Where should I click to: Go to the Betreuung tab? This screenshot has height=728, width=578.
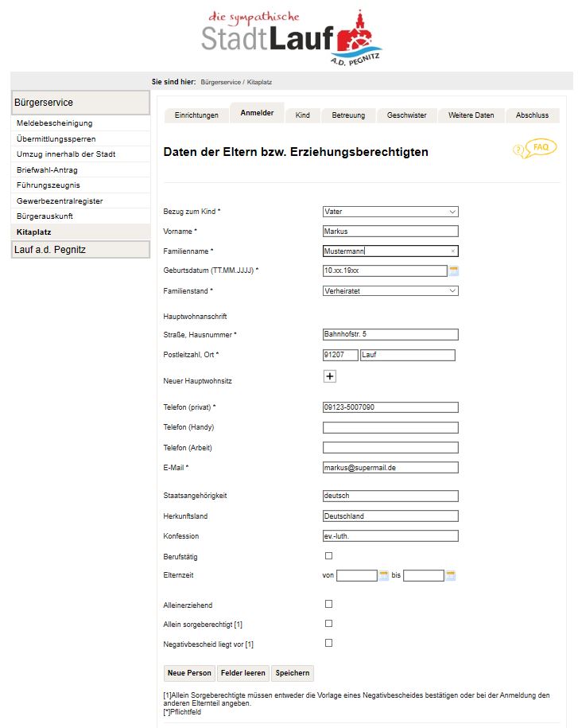tap(348, 115)
